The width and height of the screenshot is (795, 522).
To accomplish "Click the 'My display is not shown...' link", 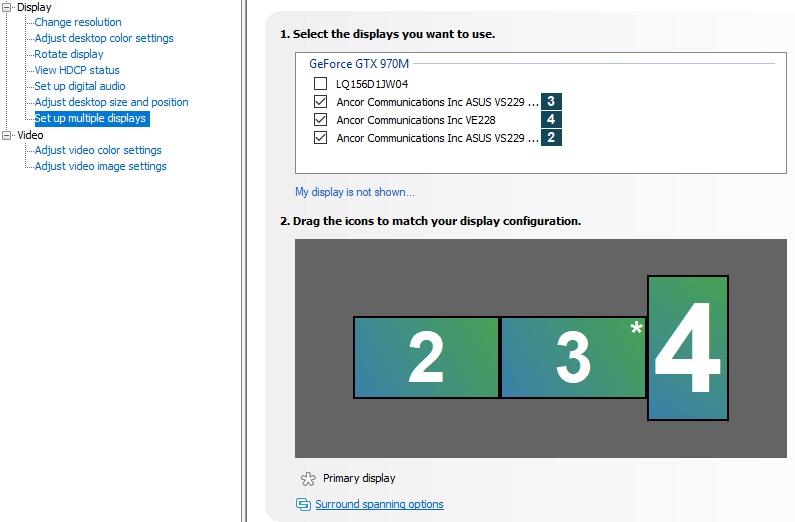I will [354, 192].
